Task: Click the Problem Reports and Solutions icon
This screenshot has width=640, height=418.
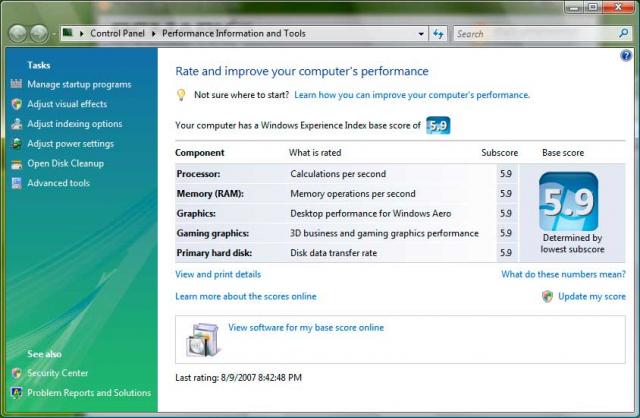Action: coord(17,393)
